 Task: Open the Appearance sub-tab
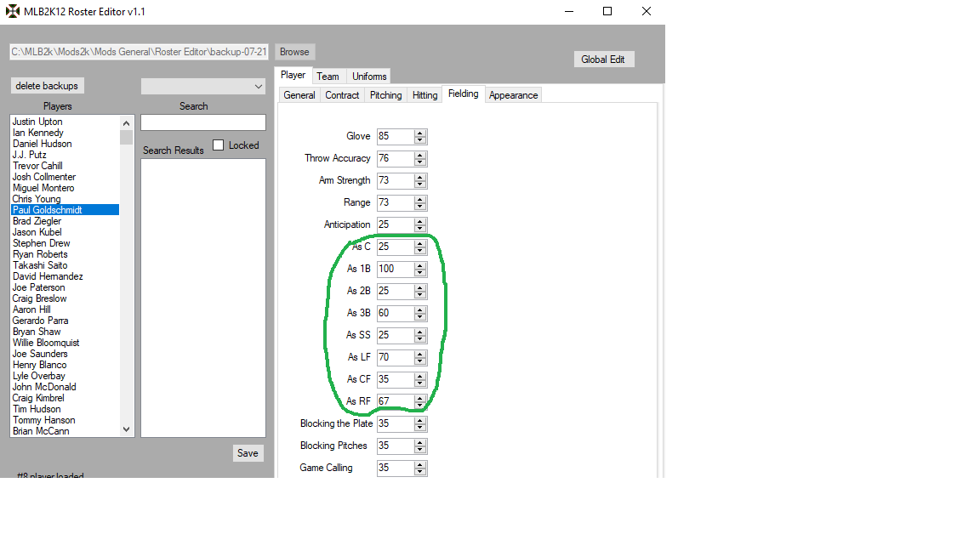tap(513, 95)
